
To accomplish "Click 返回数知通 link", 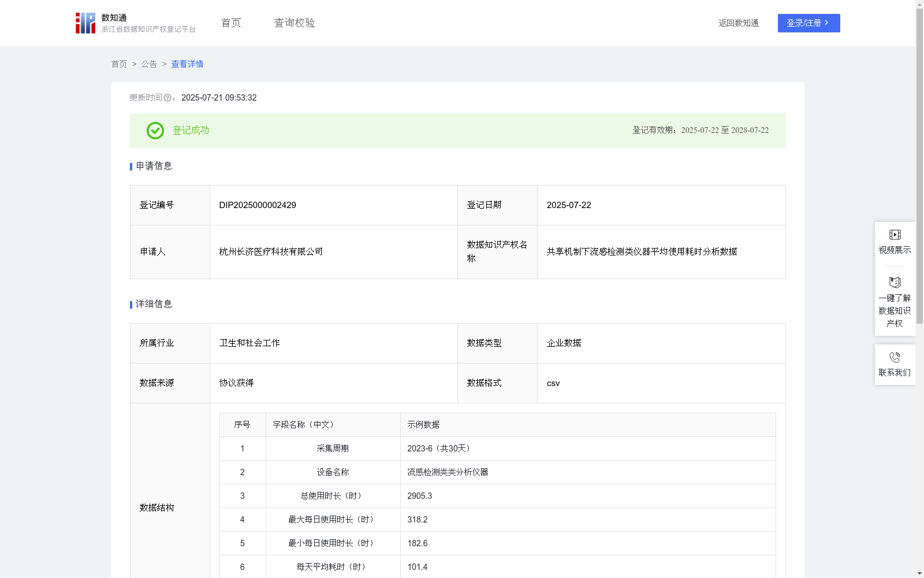I will (x=739, y=23).
